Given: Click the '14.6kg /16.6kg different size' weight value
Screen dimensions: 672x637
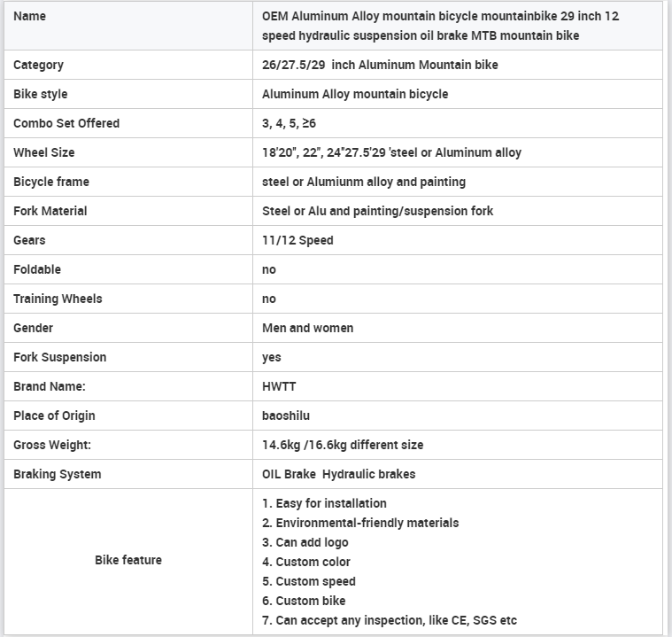Looking at the screenshot, I should (343, 445).
